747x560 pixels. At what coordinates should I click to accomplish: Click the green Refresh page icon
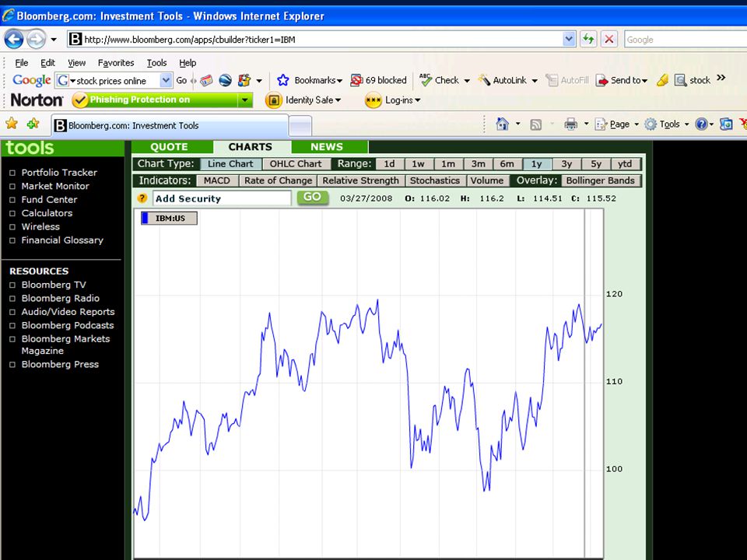[589, 39]
